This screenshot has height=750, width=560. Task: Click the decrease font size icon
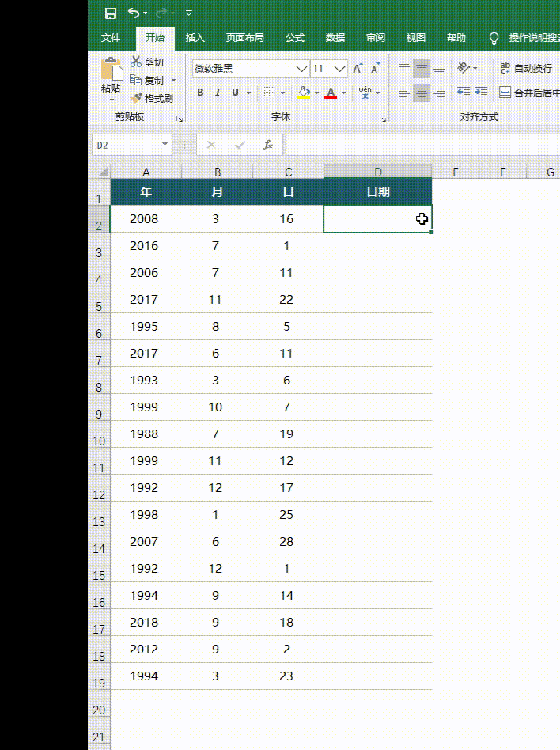tap(376, 68)
